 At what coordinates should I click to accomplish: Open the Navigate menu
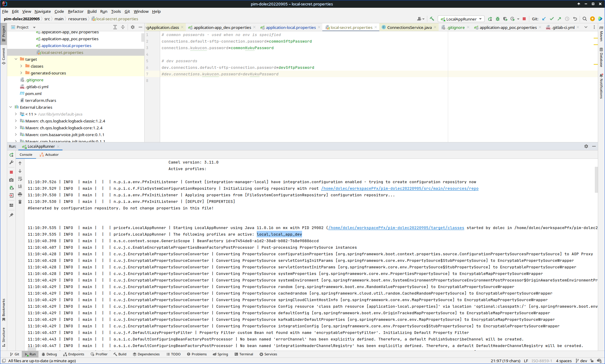click(x=43, y=11)
